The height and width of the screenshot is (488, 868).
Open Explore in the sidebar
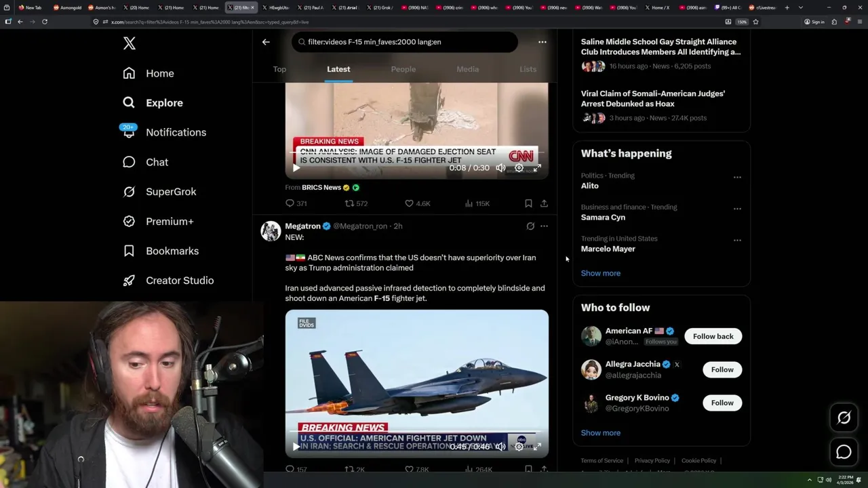[153, 103]
